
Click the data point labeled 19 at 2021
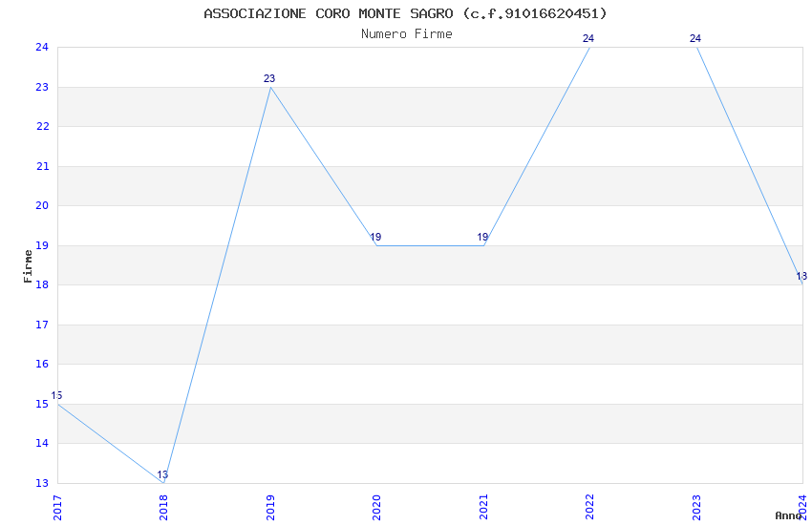[483, 245]
